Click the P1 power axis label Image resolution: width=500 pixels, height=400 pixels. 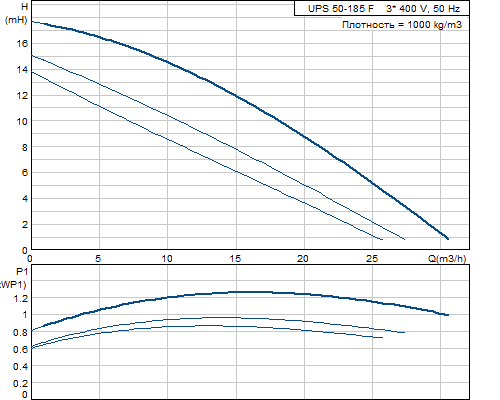pyautogui.click(x=13, y=278)
